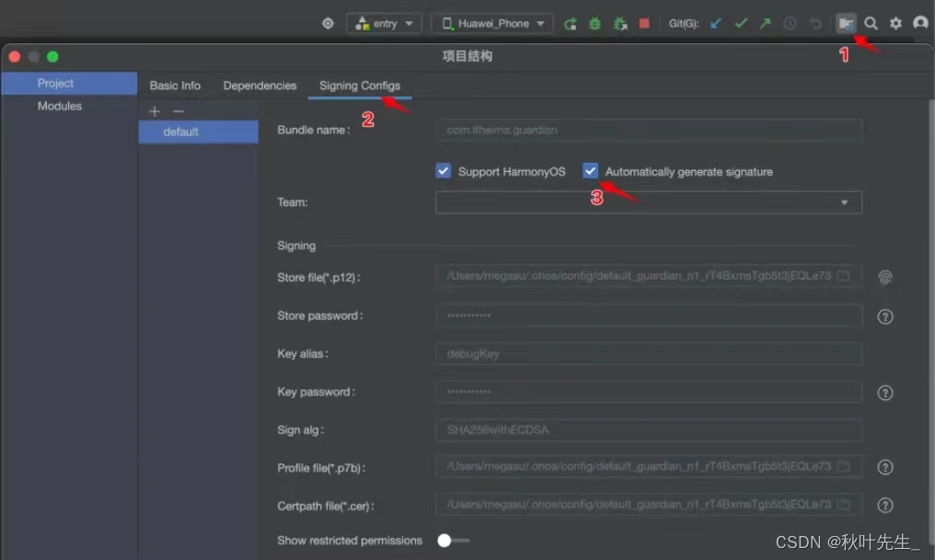Click the Certpath file browse folder icon
The height and width of the screenshot is (560, 935).
844,505
